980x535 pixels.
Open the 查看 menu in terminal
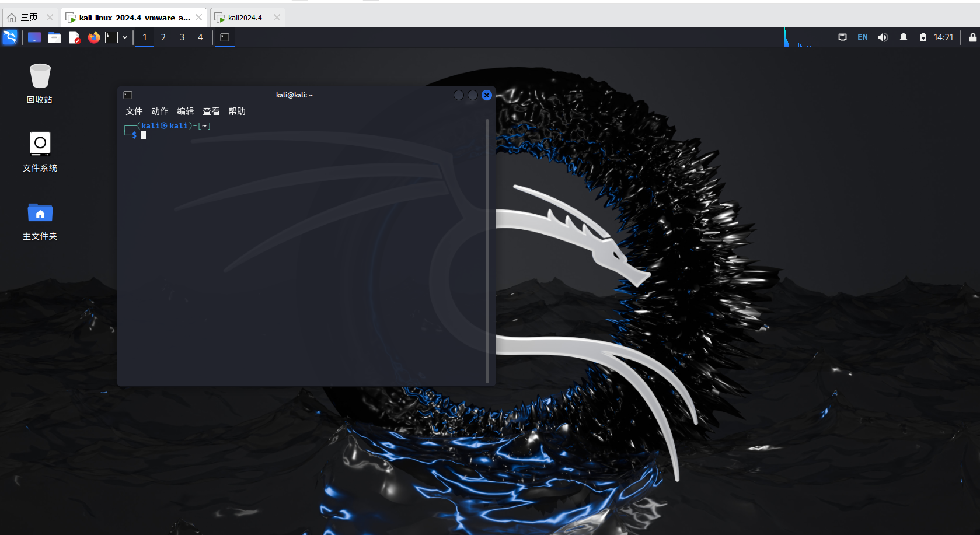coord(211,111)
